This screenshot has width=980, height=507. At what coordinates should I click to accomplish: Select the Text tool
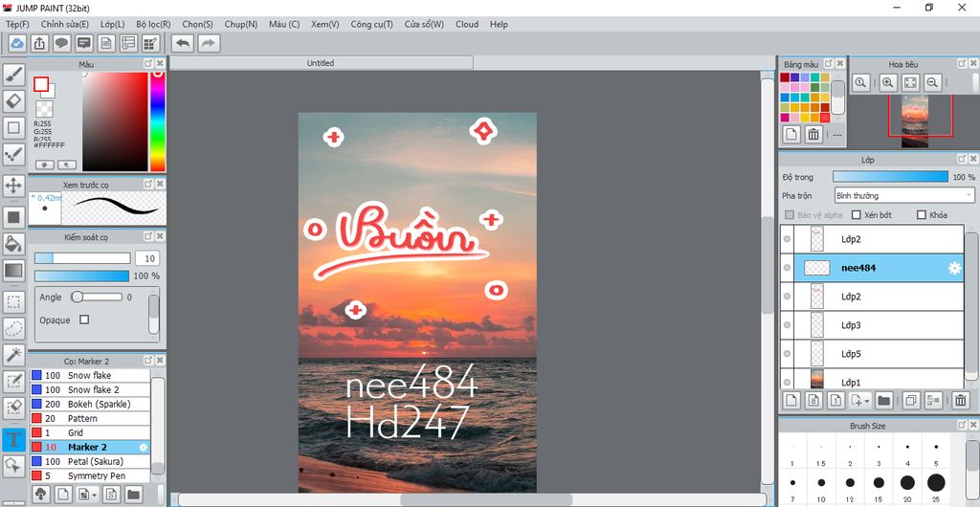point(13,440)
